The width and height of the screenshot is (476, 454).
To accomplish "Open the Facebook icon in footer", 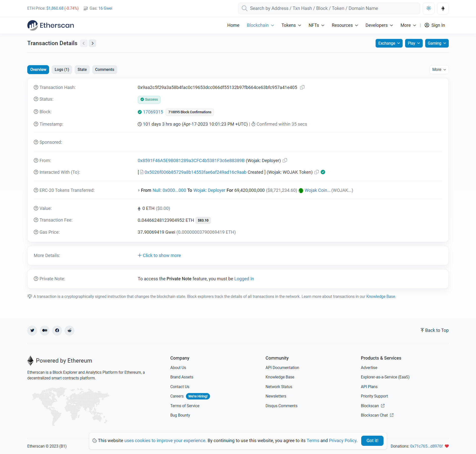I will 57,330.
